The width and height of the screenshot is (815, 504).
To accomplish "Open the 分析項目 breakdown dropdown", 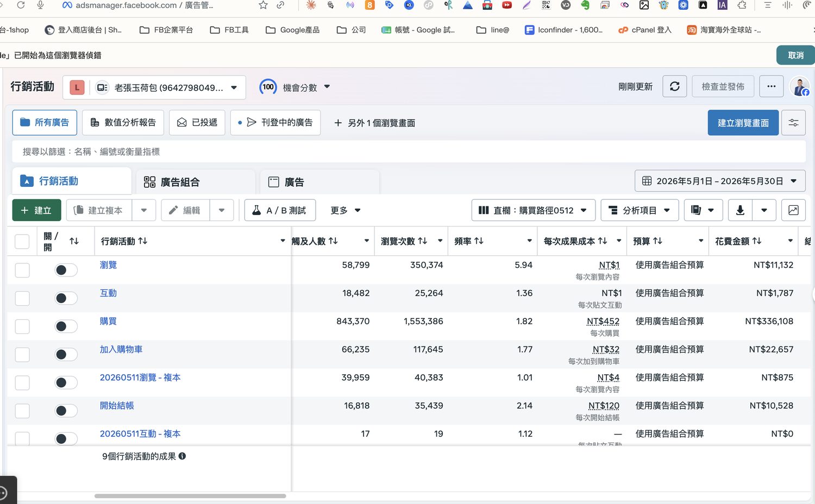I will point(640,210).
